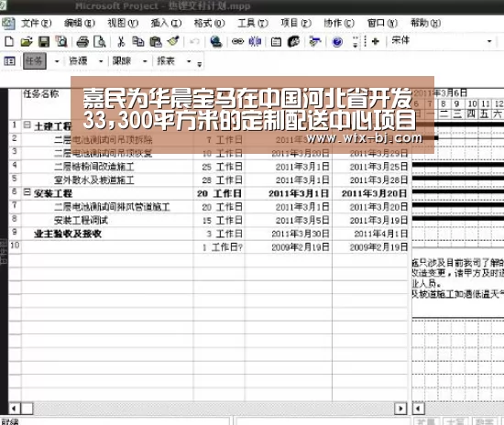Undo the last action
504x425 pixels.
194,41
